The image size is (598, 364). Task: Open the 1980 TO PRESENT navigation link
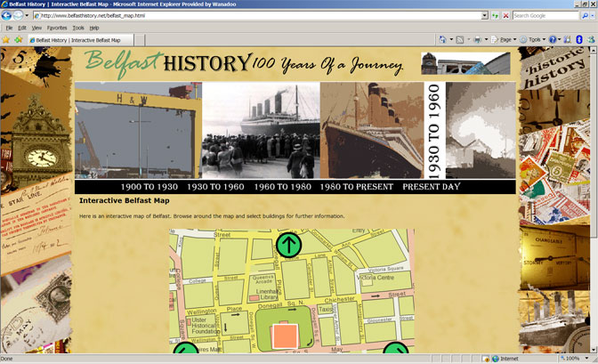pyautogui.click(x=356, y=187)
